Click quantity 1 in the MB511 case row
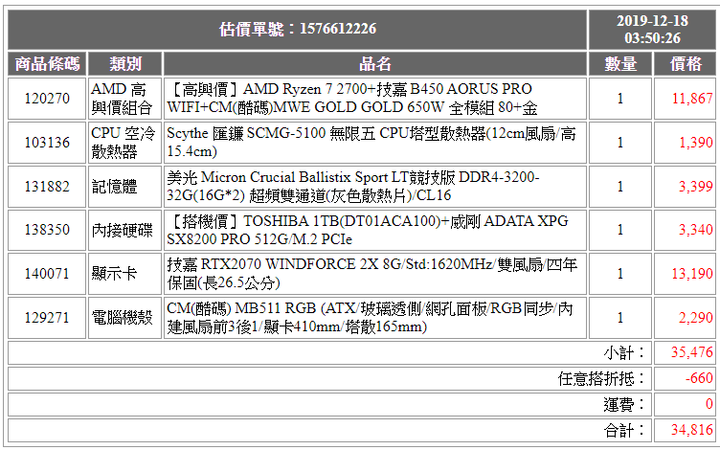The image size is (720, 450). coord(620,318)
